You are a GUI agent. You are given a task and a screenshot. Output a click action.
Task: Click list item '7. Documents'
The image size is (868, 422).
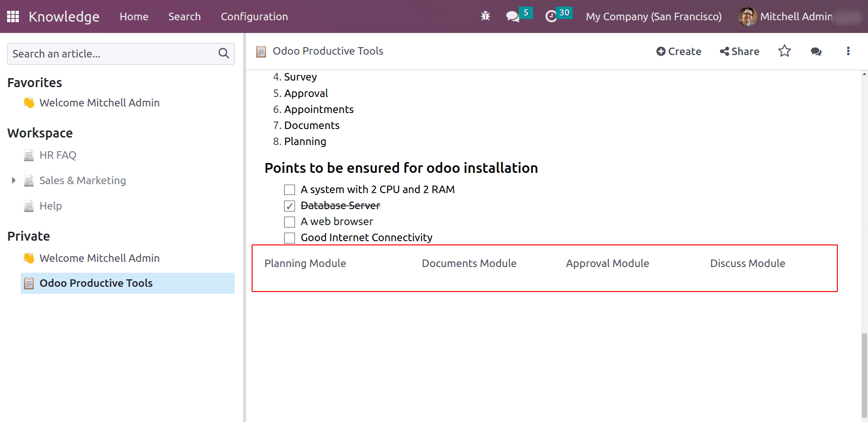tap(306, 125)
